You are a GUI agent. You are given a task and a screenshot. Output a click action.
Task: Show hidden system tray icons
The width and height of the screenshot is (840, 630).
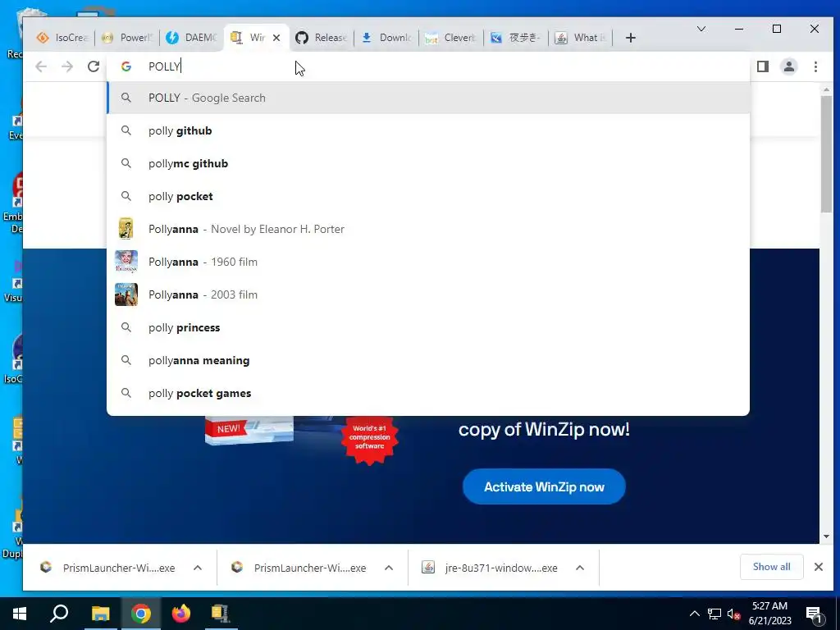[694, 614]
